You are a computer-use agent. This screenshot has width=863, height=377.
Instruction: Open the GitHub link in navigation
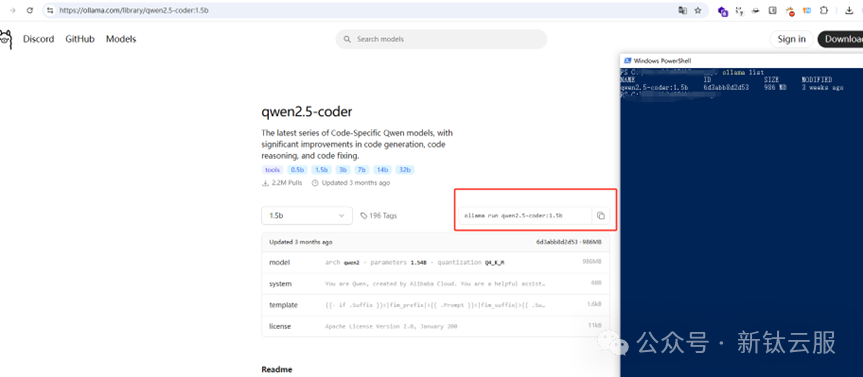[x=80, y=39]
